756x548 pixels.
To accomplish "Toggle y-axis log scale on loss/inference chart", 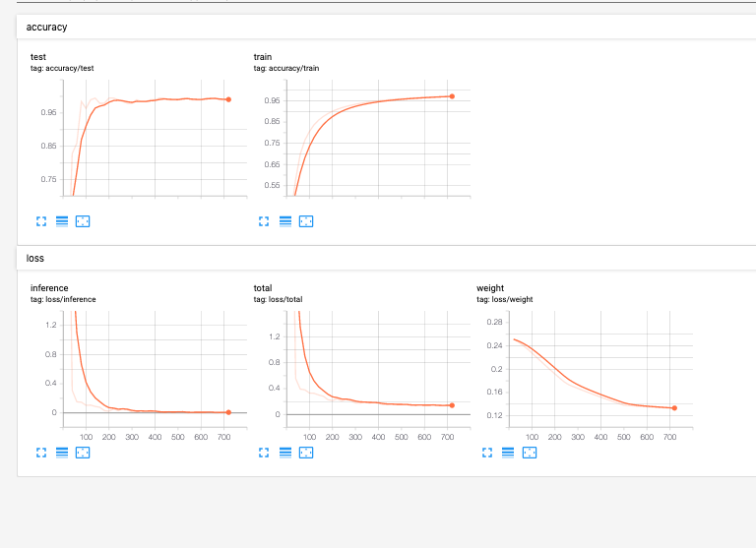I will 62,453.
